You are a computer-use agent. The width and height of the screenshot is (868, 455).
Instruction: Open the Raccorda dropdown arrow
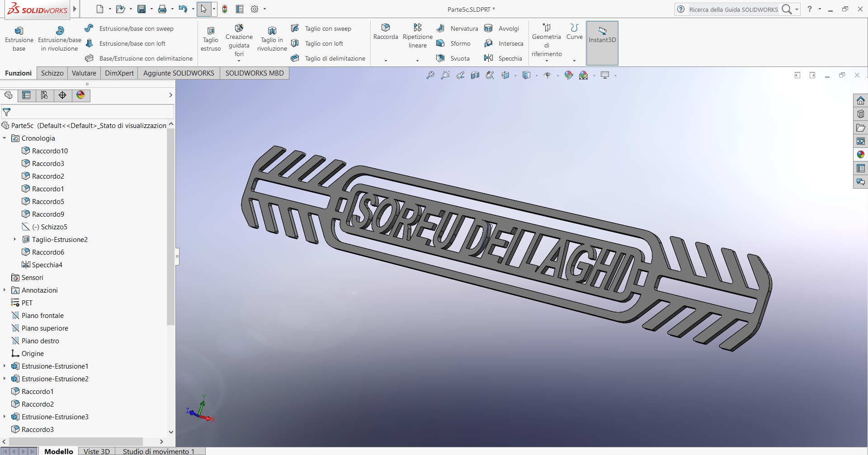386,60
